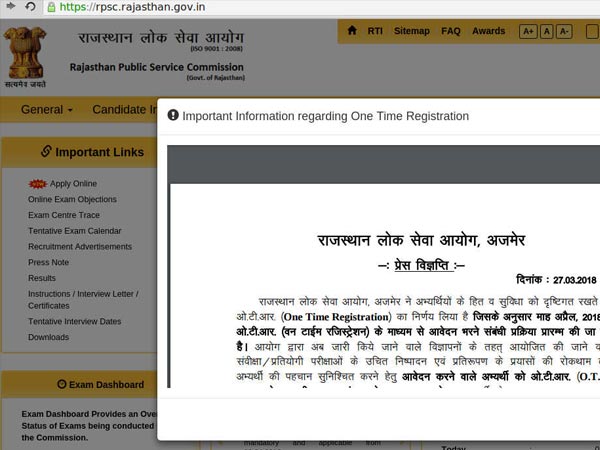Screen dimensions: 600x450
Task: Open the Sitemap page
Action: (411, 31)
